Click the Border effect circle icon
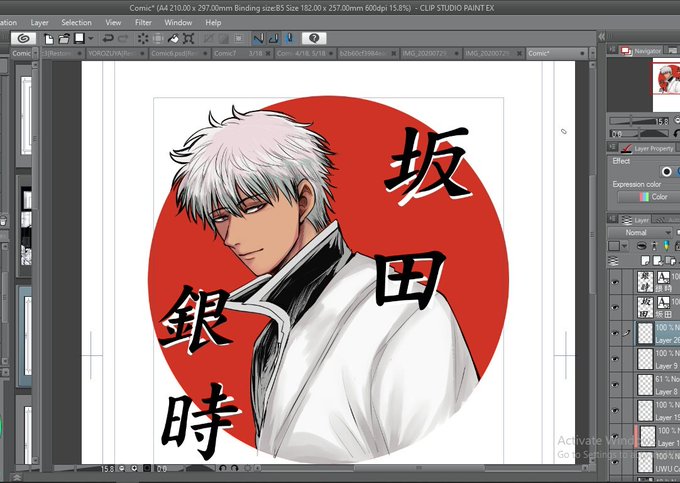Screen dimensions: 680x483 click(667, 172)
